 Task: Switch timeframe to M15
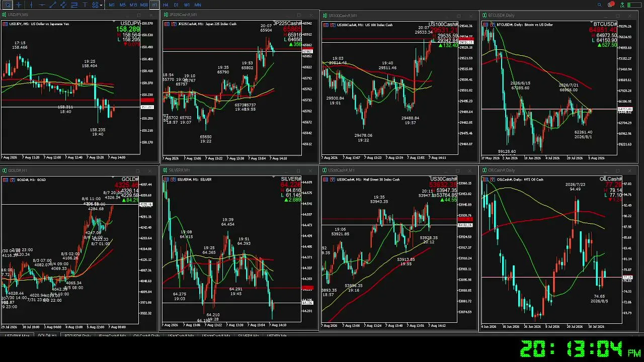coord(133,5)
